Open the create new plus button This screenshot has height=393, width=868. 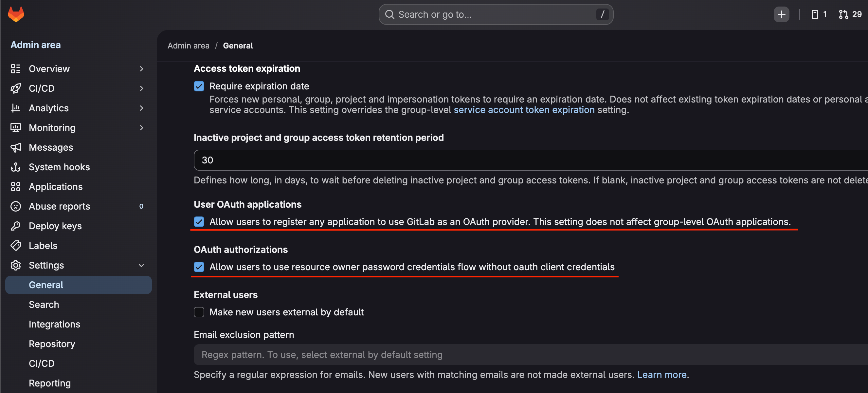tap(781, 14)
